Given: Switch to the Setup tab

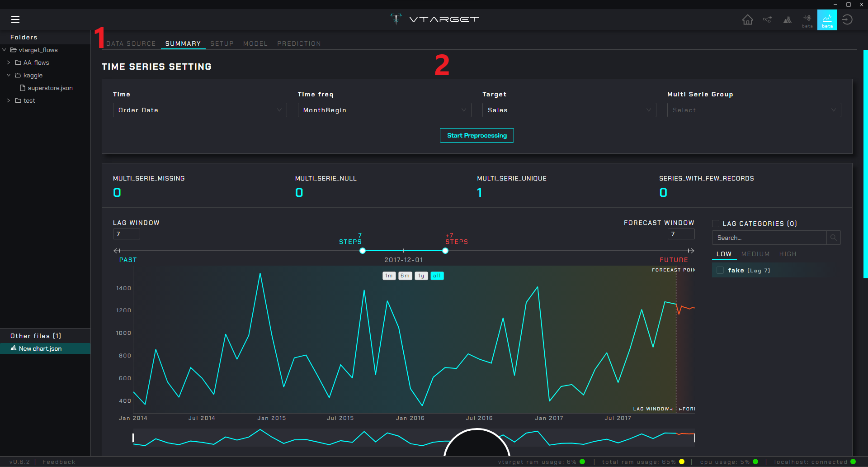Looking at the screenshot, I should point(222,43).
